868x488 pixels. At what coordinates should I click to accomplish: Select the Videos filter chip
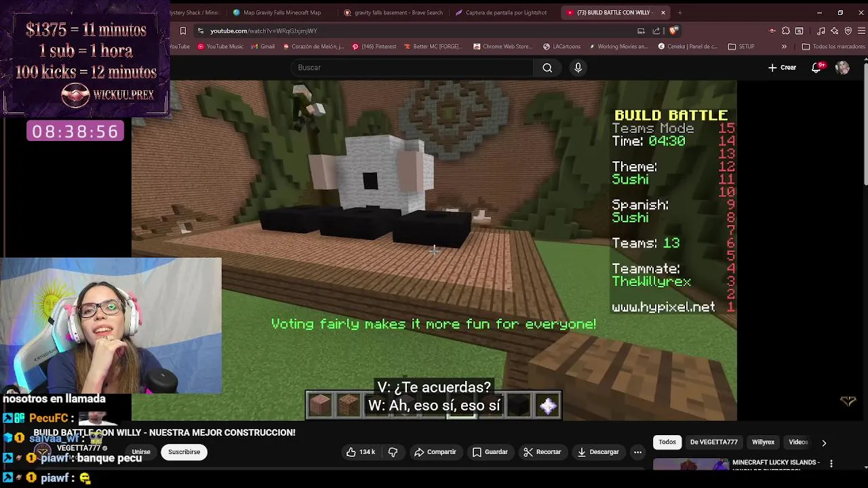798,442
